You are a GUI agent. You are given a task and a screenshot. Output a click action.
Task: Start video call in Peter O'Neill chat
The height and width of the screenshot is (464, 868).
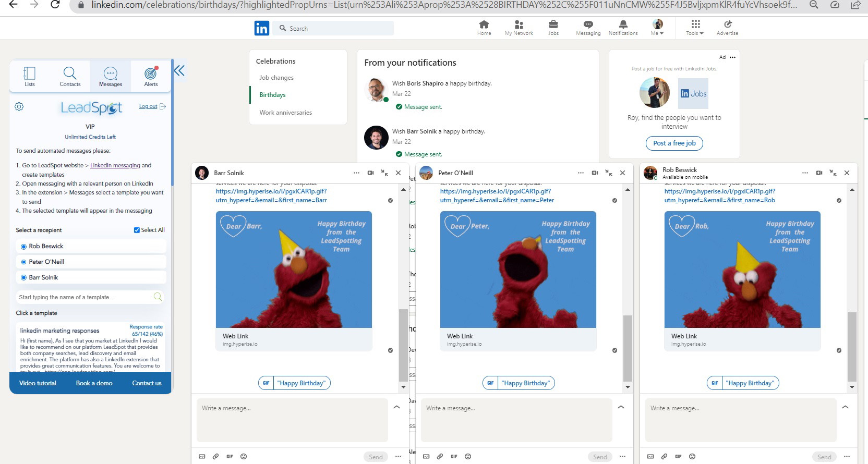tap(595, 173)
